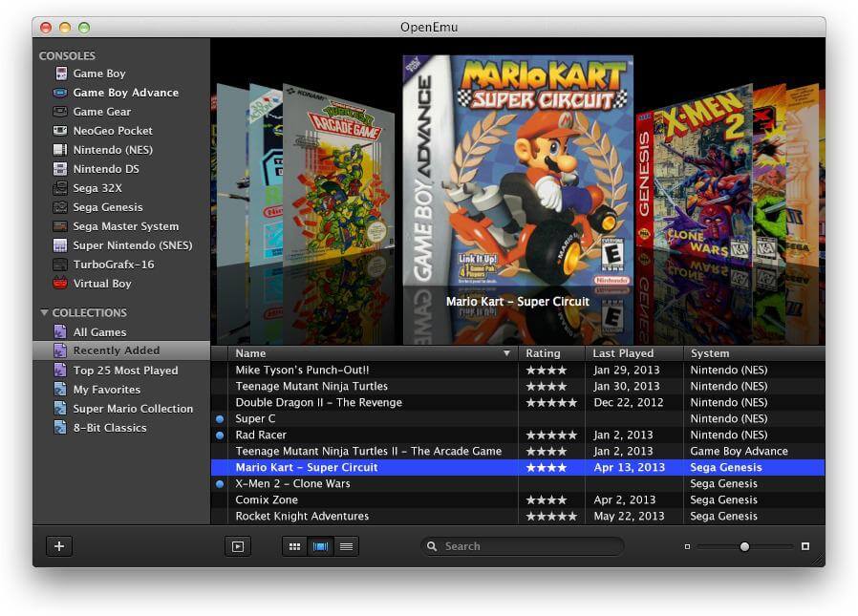Sort by the Rating column header
Image resolution: width=858 pixels, height=616 pixels.
[x=551, y=353]
